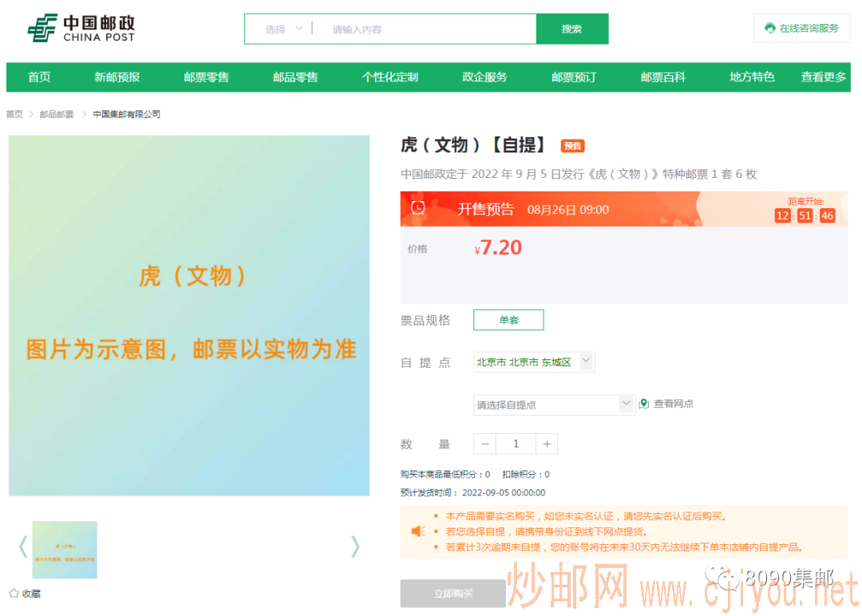Select the product thumbnail below main image
This screenshot has width=862, height=616.
pos(65,550)
